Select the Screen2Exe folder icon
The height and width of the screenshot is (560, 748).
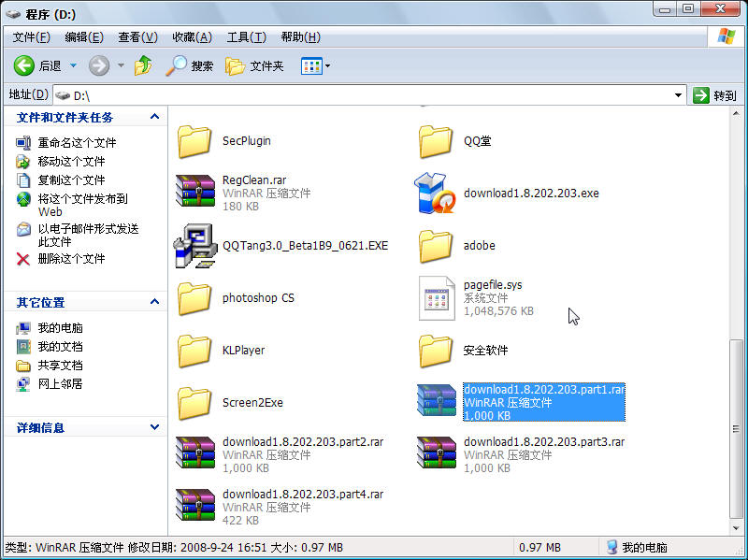194,403
